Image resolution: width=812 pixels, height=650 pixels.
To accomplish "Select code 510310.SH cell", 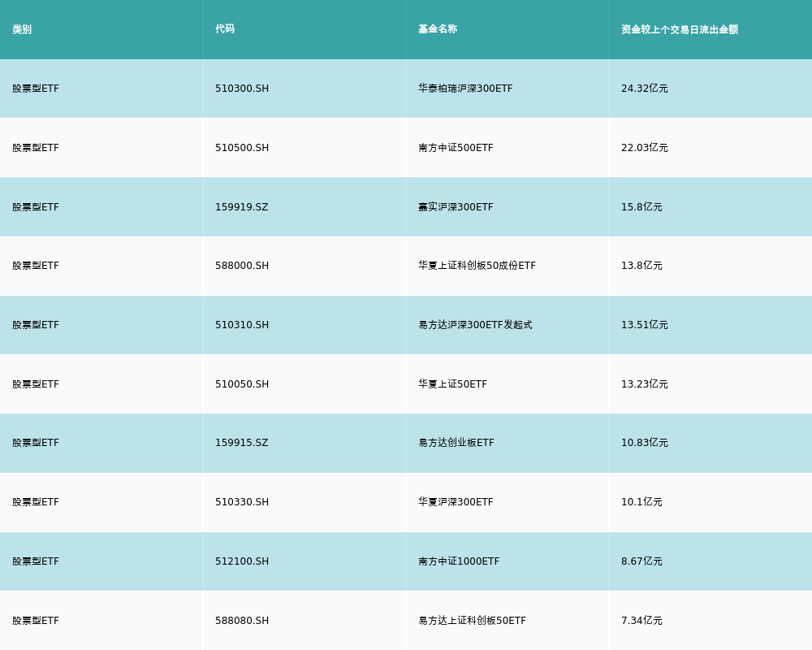I will point(242,325).
